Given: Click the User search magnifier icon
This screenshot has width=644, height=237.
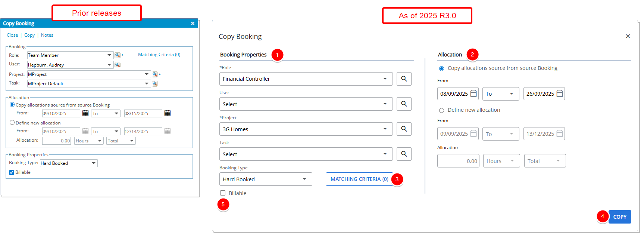Looking at the screenshot, I should pos(404,104).
